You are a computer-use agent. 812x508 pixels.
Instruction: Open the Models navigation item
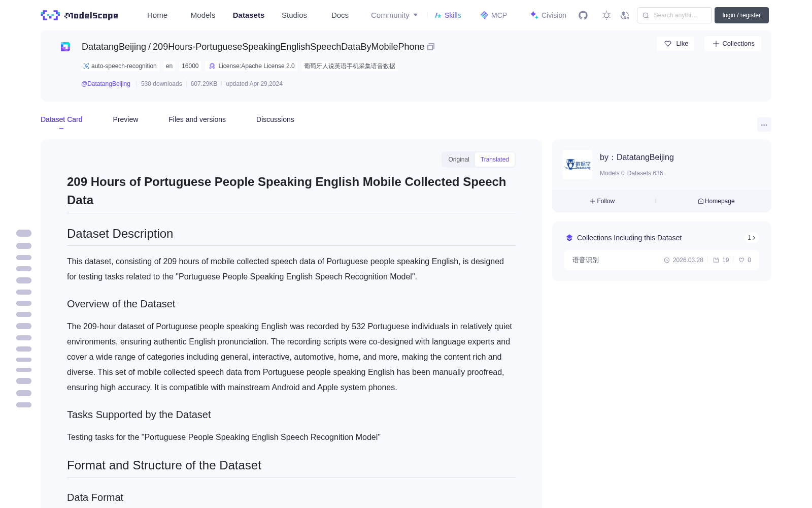click(203, 15)
